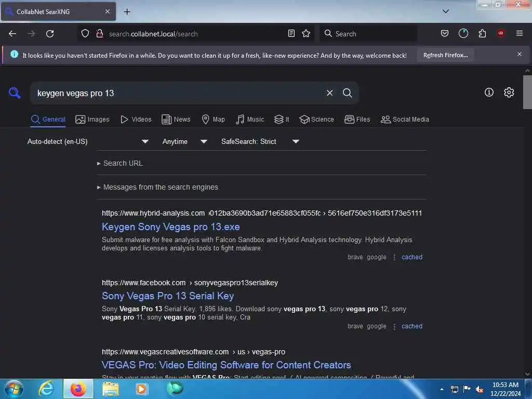Expand Messages from the search engines

tap(157, 187)
